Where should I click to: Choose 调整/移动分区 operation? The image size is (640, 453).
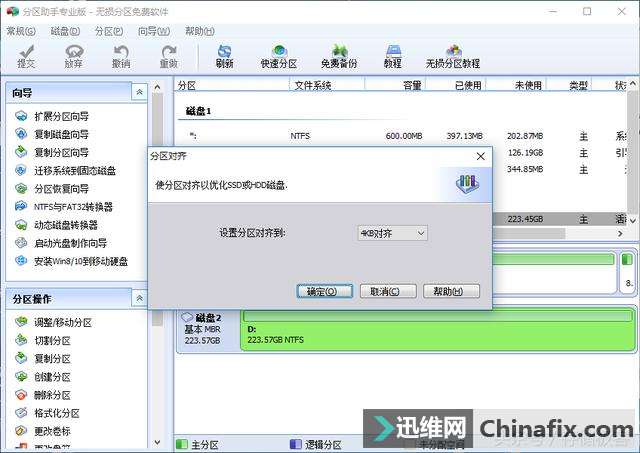pyautogui.click(x=53, y=322)
